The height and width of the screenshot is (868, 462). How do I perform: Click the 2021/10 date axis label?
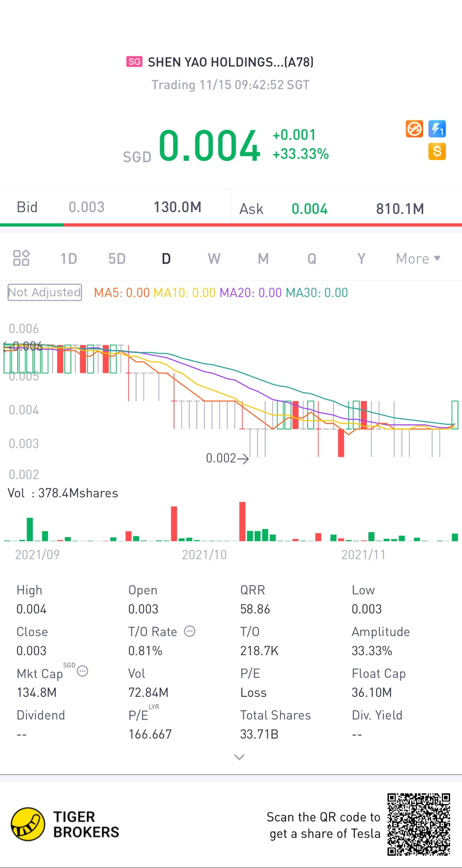(204, 555)
